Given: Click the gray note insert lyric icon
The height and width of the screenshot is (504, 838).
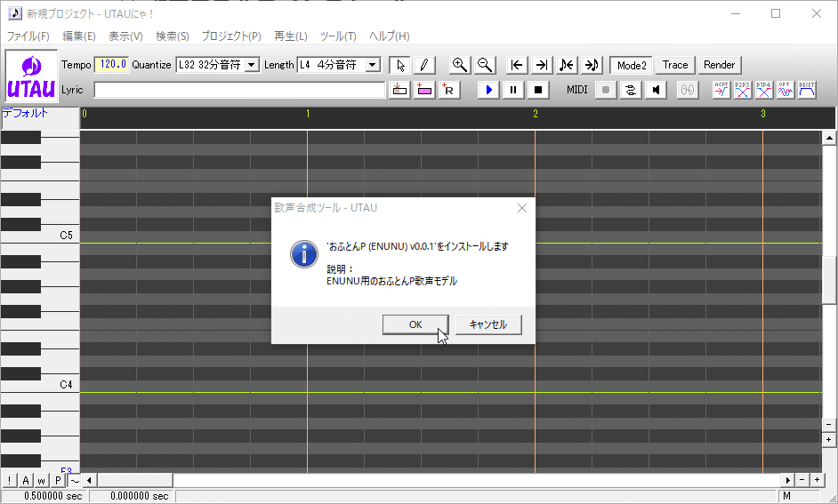Looking at the screenshot, I should click(x=399, y=90).
